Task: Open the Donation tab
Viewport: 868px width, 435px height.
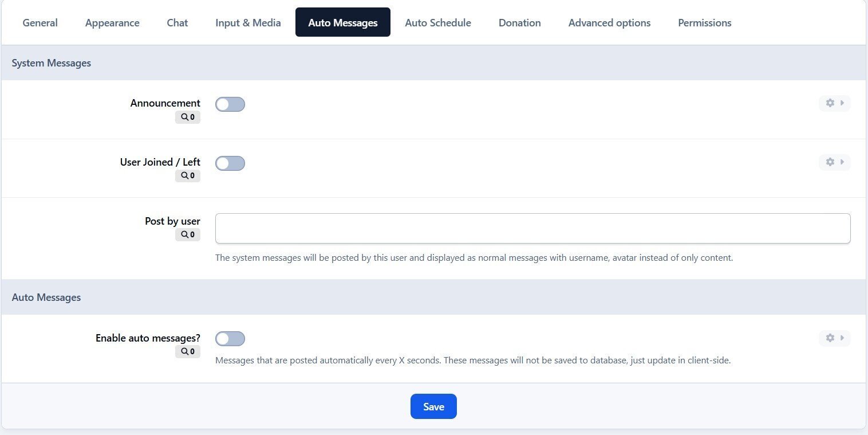Action: click(519, 23)
